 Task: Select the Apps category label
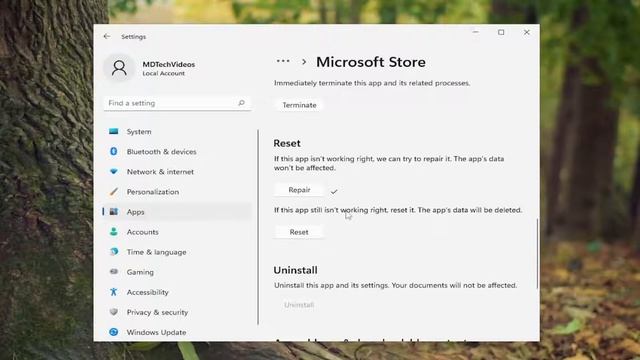coord(136,212)
